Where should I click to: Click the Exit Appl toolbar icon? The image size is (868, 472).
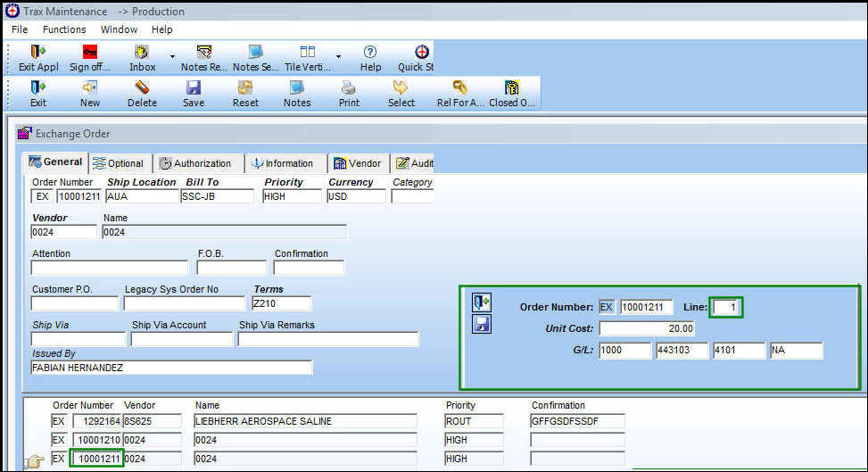click(37, 52)
